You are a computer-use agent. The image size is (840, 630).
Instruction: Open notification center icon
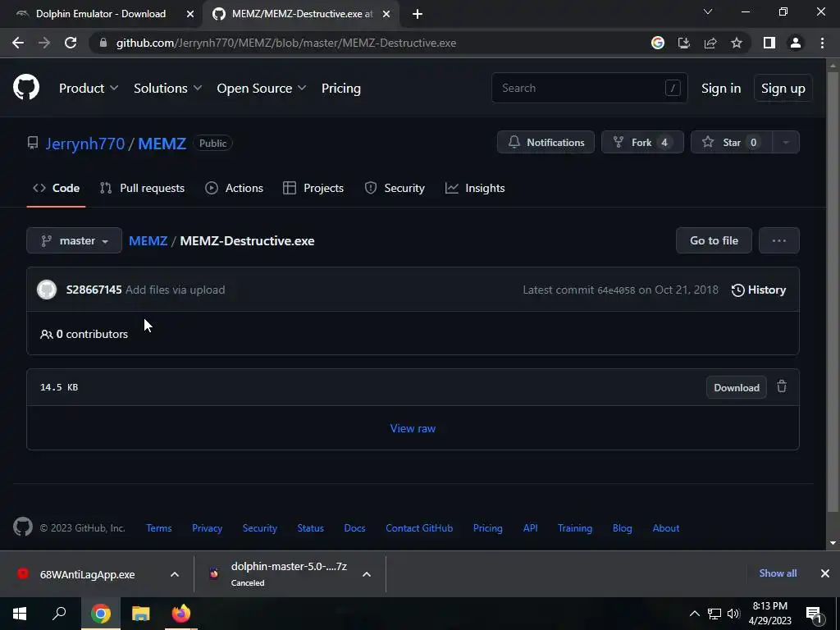click(815, 614)
